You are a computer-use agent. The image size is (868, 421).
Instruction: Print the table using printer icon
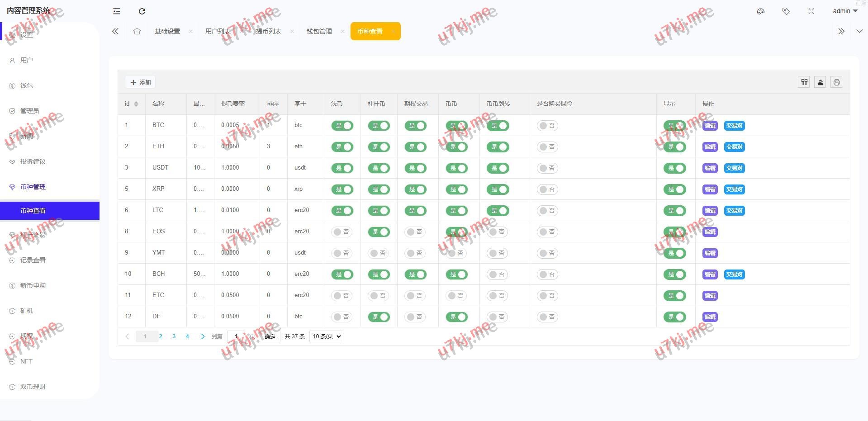point(836,82)
